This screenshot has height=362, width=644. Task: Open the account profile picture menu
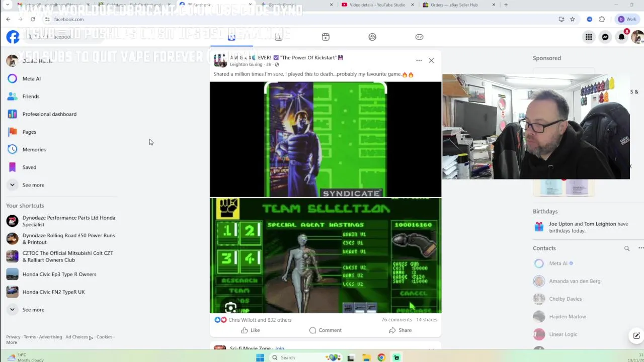click(637, 37)
